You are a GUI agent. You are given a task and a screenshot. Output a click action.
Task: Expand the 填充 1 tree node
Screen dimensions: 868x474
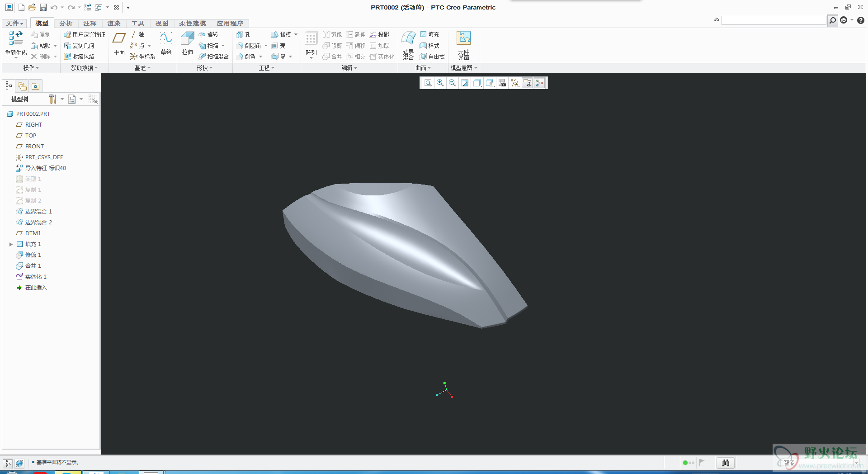click(11, 244)
